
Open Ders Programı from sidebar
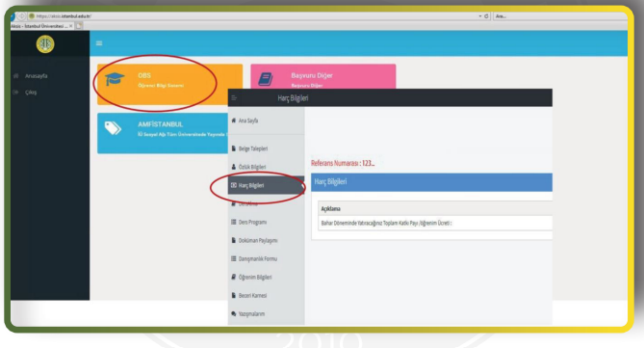(x=252, y=222)
